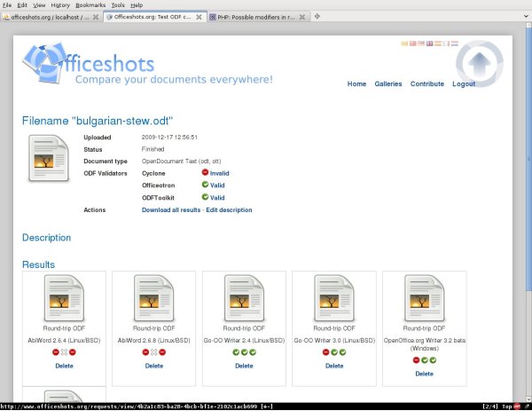
Task: Click last green check under Go-OO Writer 2.4
Action: coord(253,352)
